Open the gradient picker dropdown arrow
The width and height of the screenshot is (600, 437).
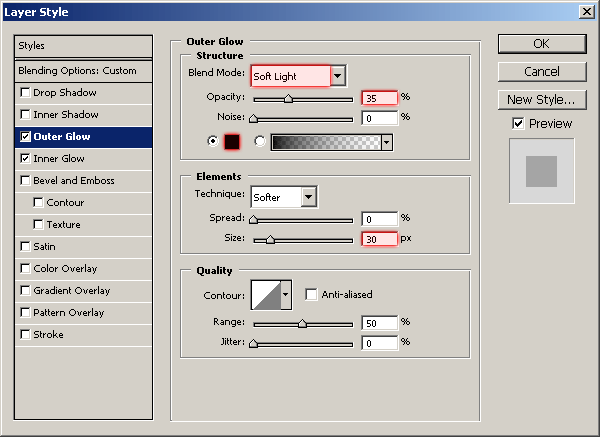point(386,142)
